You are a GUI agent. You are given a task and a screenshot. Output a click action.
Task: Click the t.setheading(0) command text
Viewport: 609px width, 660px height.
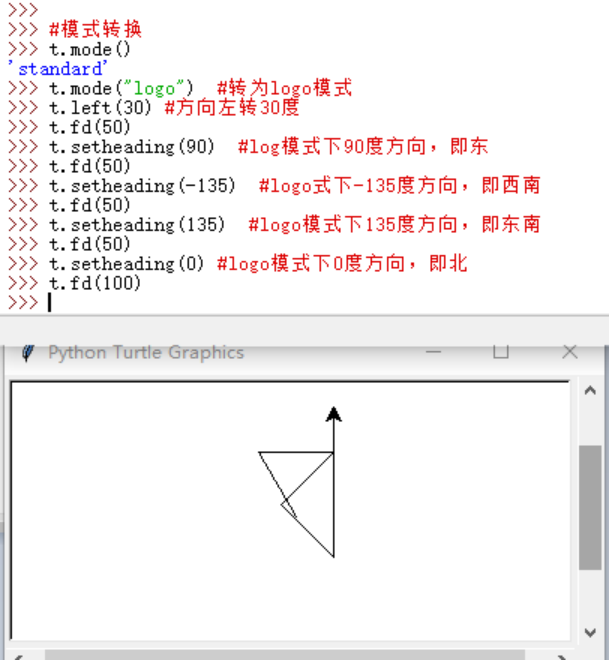[127, 263]
